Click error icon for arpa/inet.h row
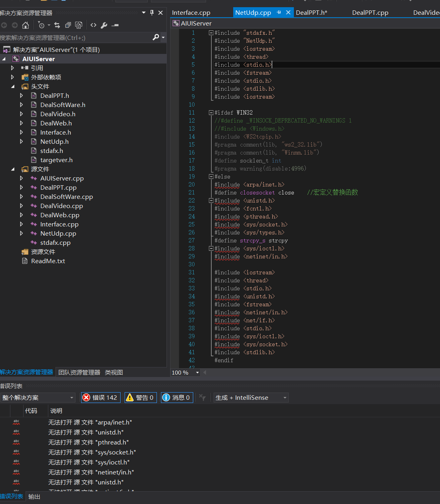This screenshot has width=440, height=504. point(16,422)
